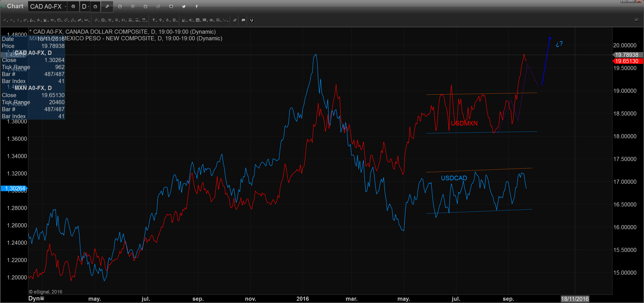Click the replay play-button icon

[x=133, y=7]
